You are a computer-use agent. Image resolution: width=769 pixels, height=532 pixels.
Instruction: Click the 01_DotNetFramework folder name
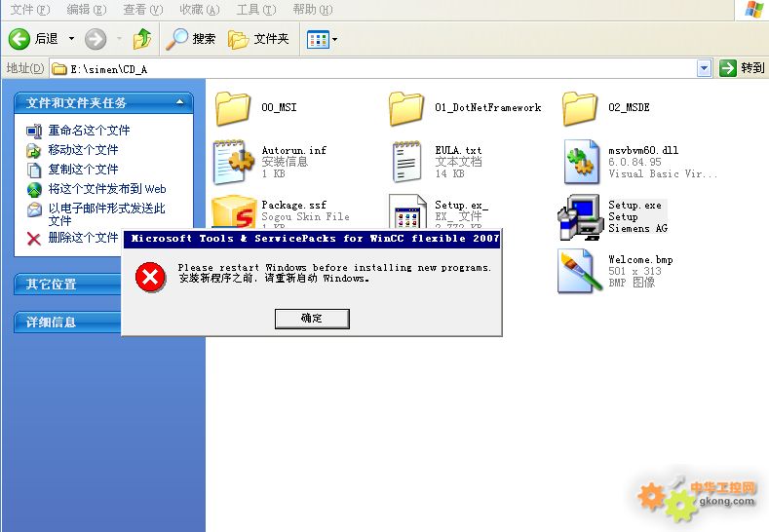point(488,107)
